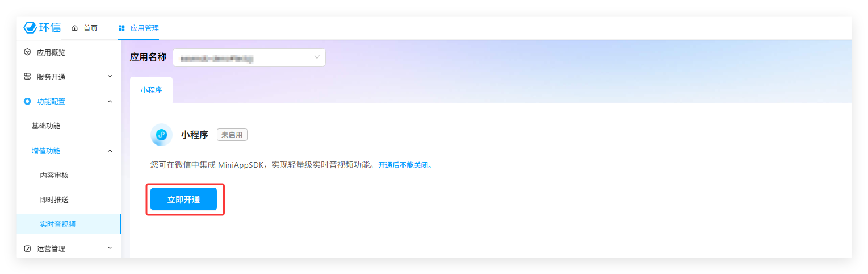Click the home icon beside 首页
Screen dimensions: 868x274
(x=74, y=28)
